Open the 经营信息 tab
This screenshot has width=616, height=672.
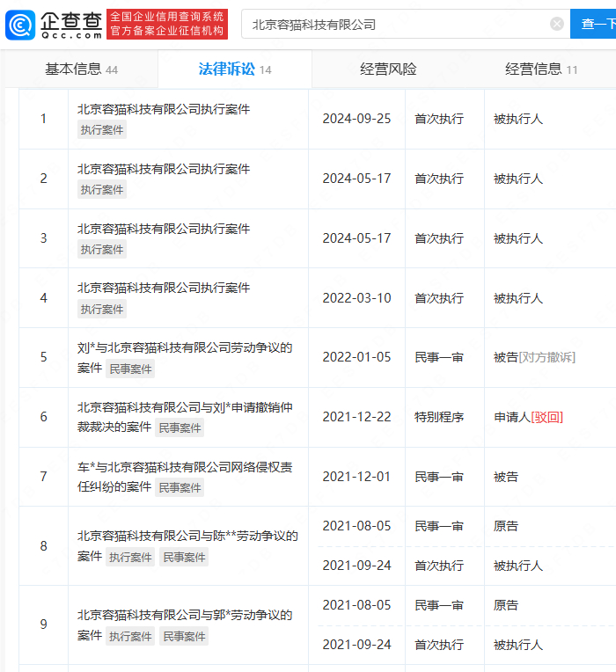tap(541, 69)
